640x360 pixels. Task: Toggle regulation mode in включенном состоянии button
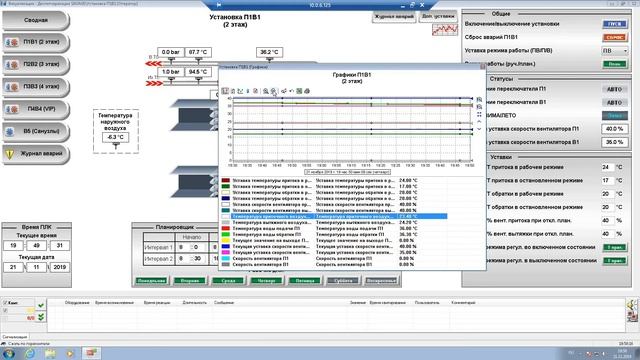tap(615, 248)
